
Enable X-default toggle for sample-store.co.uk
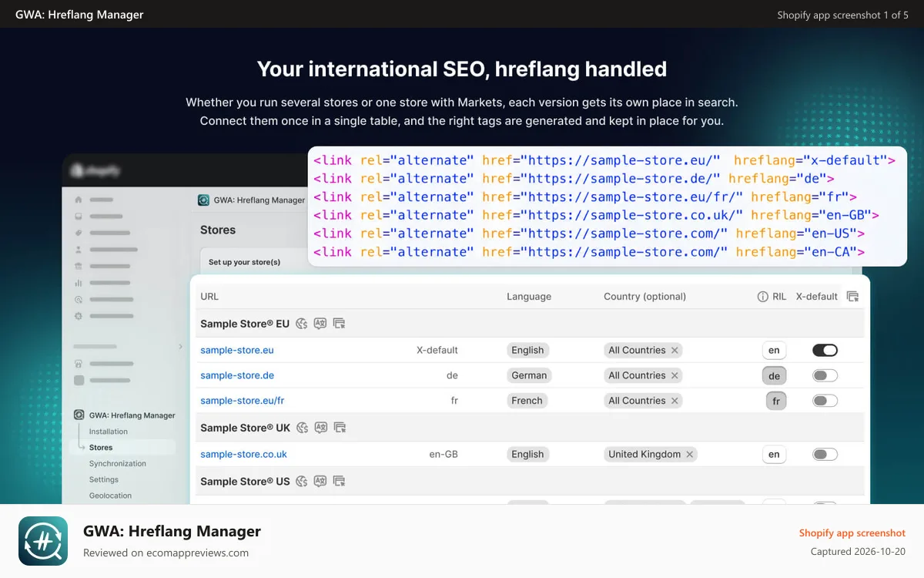point(825,455)
